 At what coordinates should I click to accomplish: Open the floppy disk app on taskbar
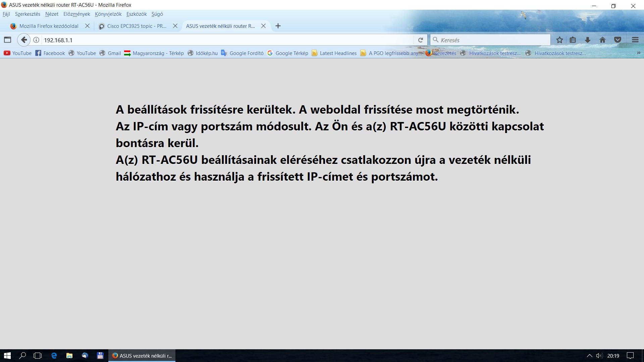[100, 356]
